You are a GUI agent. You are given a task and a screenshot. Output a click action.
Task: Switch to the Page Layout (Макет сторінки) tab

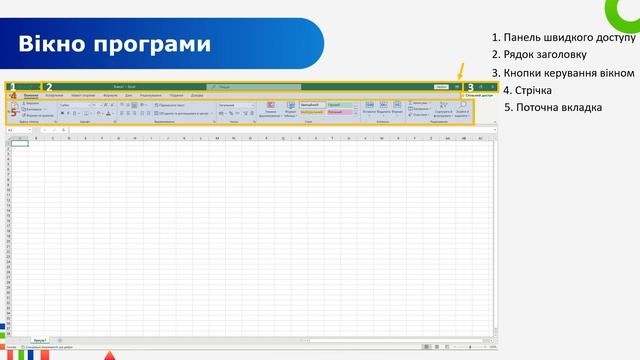click(x=83, y=96)
